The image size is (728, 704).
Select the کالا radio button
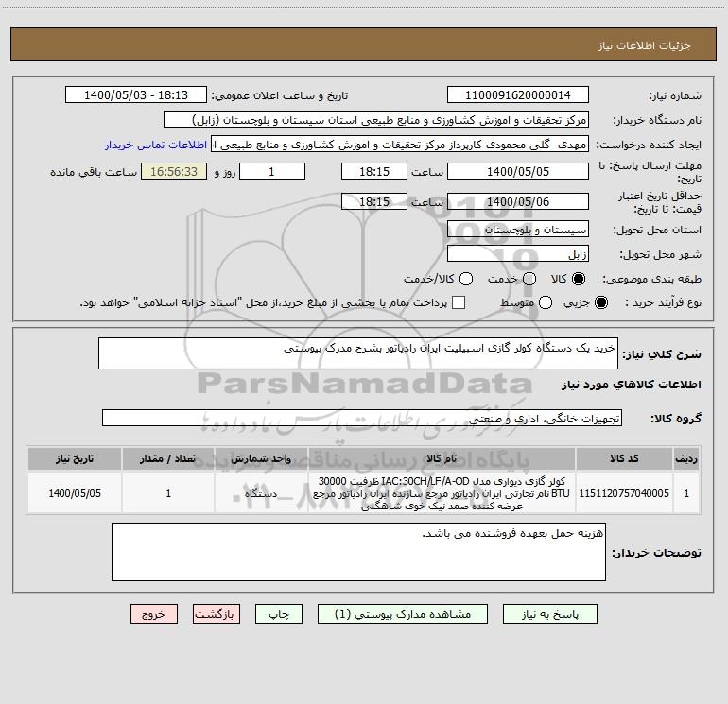579,279
